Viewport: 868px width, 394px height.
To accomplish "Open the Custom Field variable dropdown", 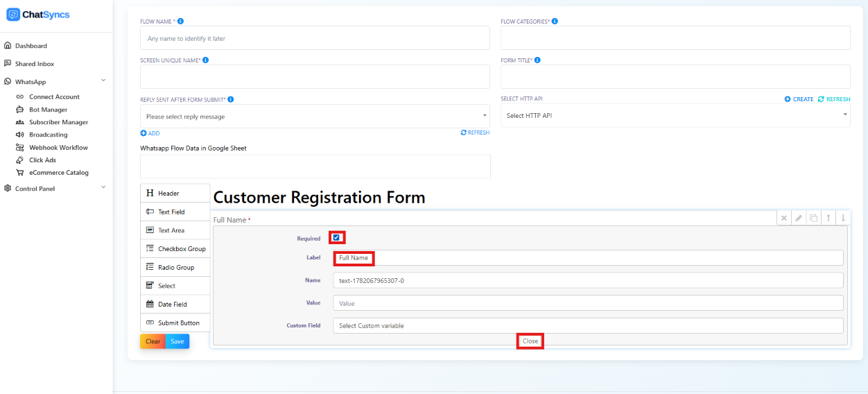I will [x=588, y=325].
